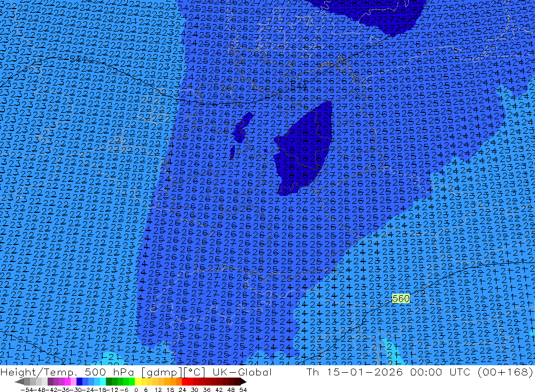The image size is (535, 392).
Task: Click the '[gdmp][°C]' units label
Action: [x=173, y=372]
